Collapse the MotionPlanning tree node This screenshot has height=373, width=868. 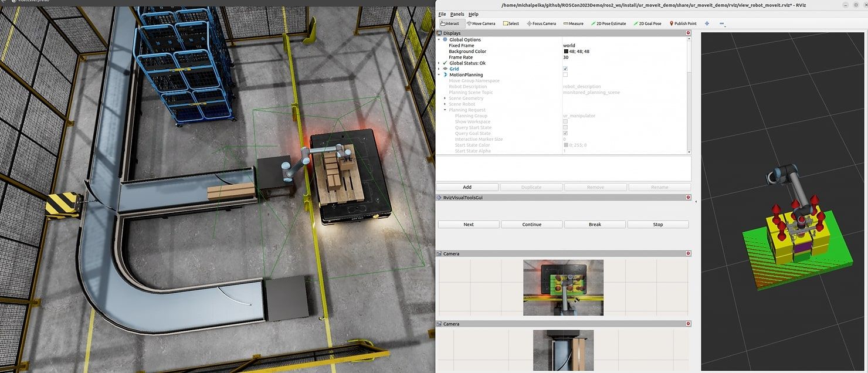point(439,74)
